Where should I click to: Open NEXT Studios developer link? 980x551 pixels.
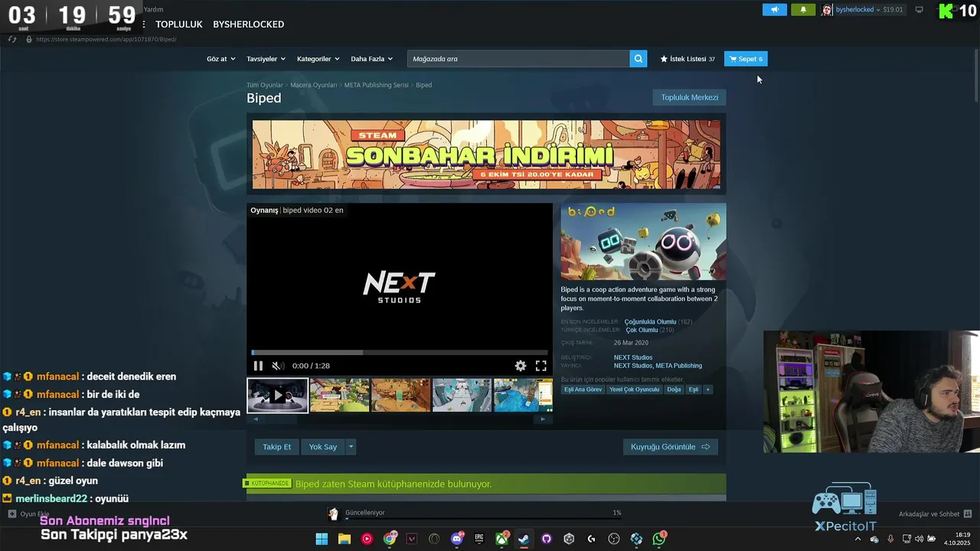(x=633, y=357)
